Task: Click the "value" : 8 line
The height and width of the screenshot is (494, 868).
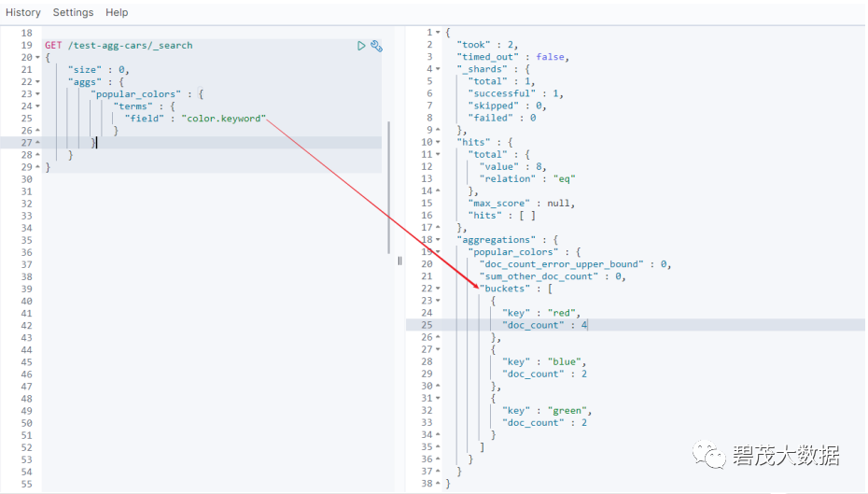Action: coord(512,167)
